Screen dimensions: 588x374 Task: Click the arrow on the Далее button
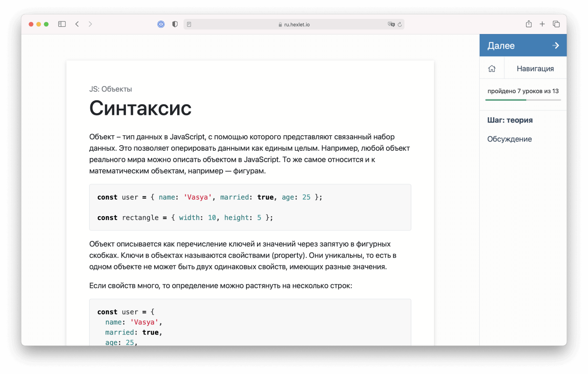pos(556,45)
